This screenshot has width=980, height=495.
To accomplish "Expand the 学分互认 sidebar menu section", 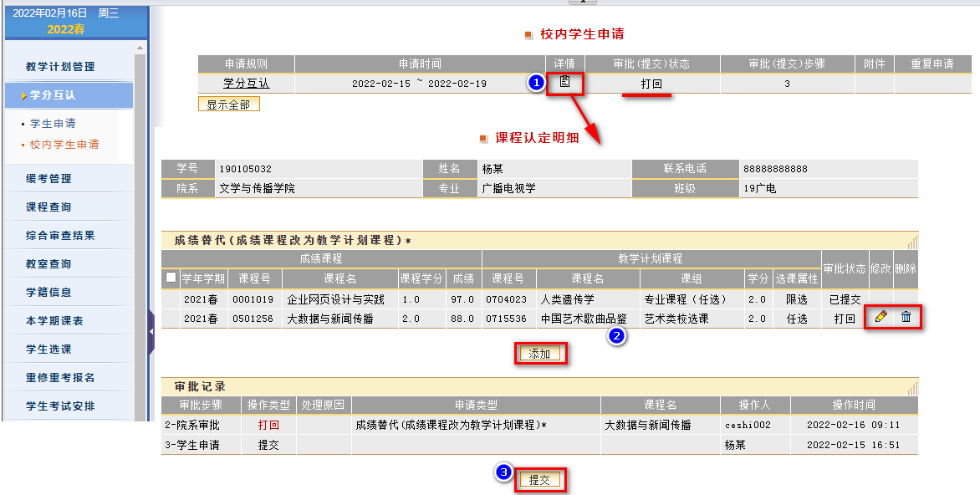I will [x=69, y=95].
